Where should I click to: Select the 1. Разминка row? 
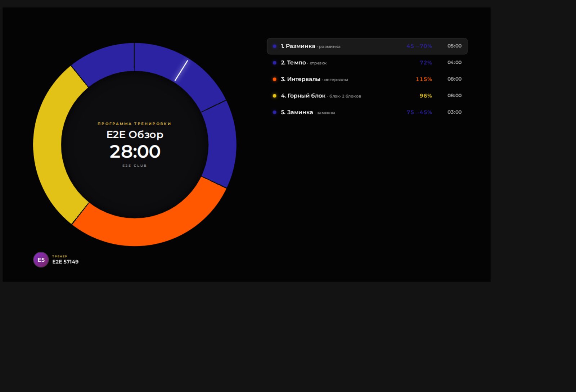click(367, 46)
